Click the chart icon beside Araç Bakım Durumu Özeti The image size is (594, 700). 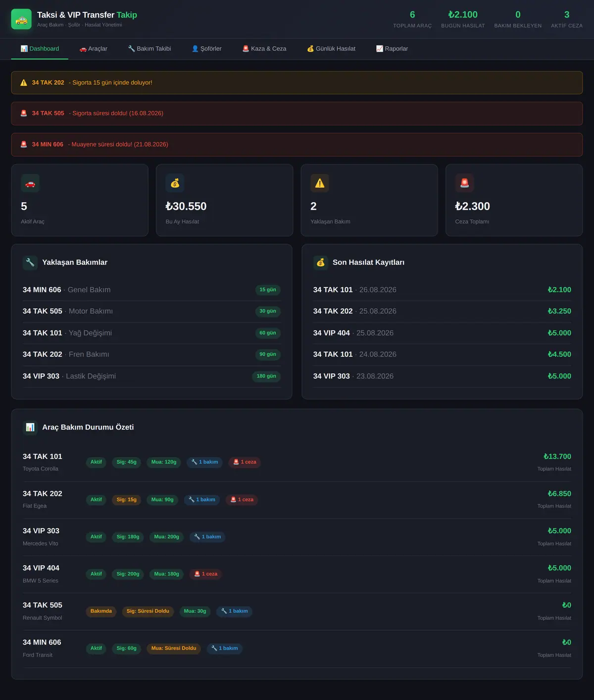30,427
